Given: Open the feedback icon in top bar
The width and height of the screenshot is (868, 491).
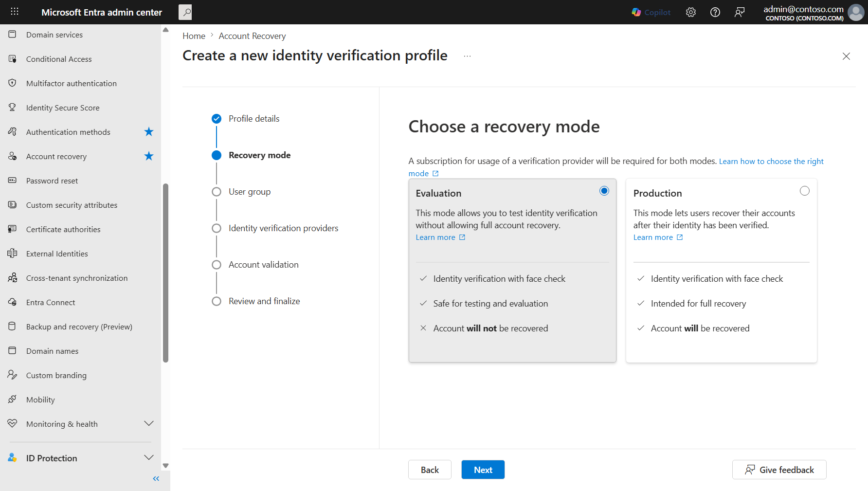Looking at the screenshot, I should [740, 12].
